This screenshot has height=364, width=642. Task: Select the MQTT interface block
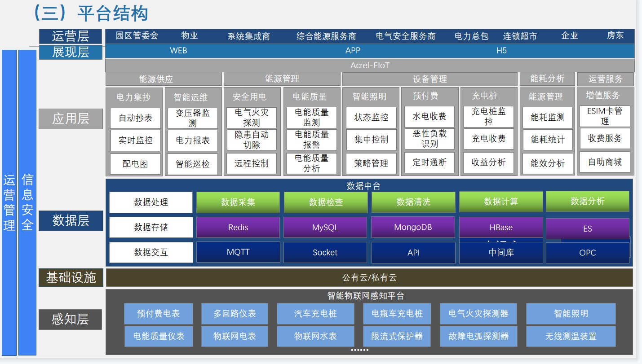pyautogui.click(x=238, y=252)
